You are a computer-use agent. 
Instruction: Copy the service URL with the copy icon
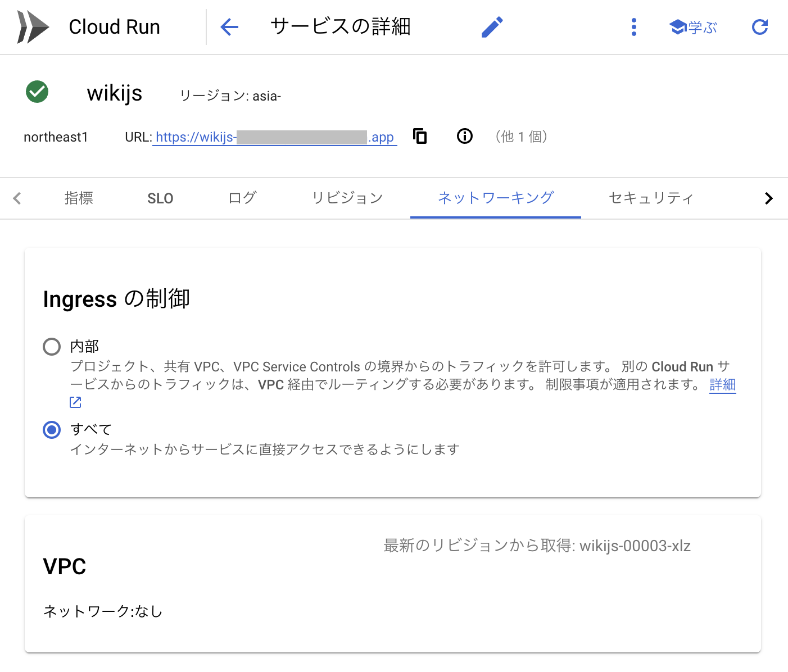[420, 136]
